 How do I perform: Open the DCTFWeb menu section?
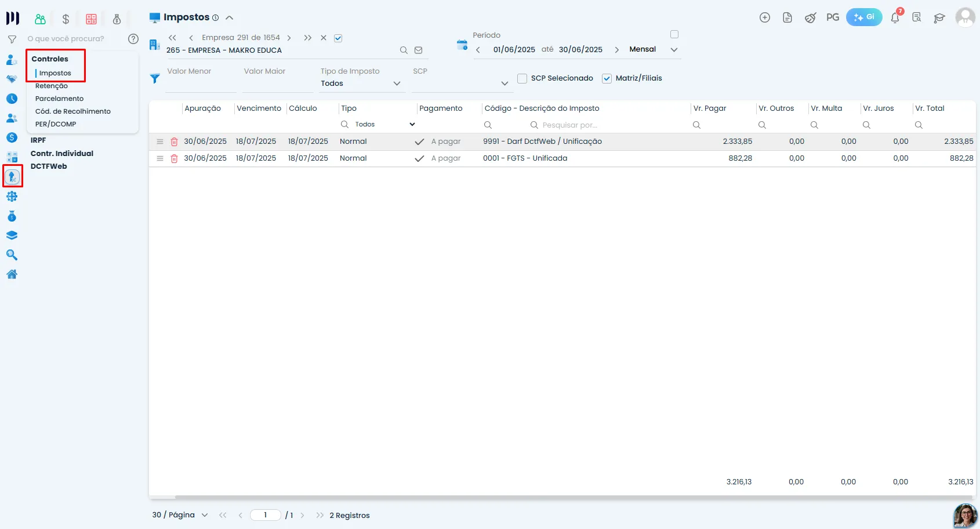pyautogui.click(x=49, y=166)
